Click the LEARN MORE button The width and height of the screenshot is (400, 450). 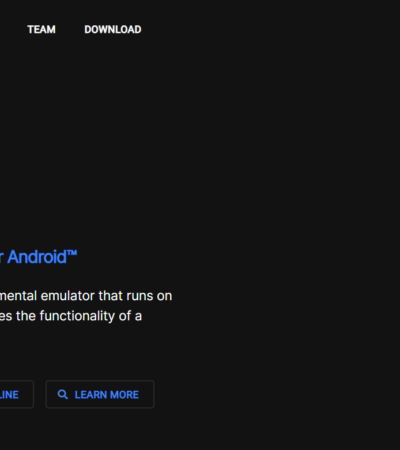coord(100,394)
